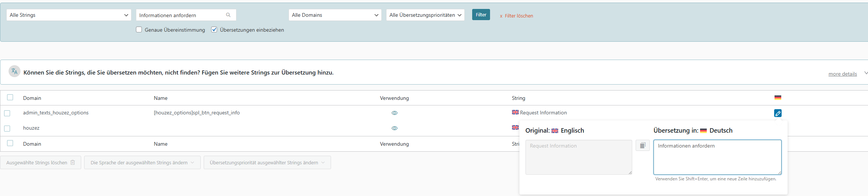Click the Deutsch translation text area

717,157
